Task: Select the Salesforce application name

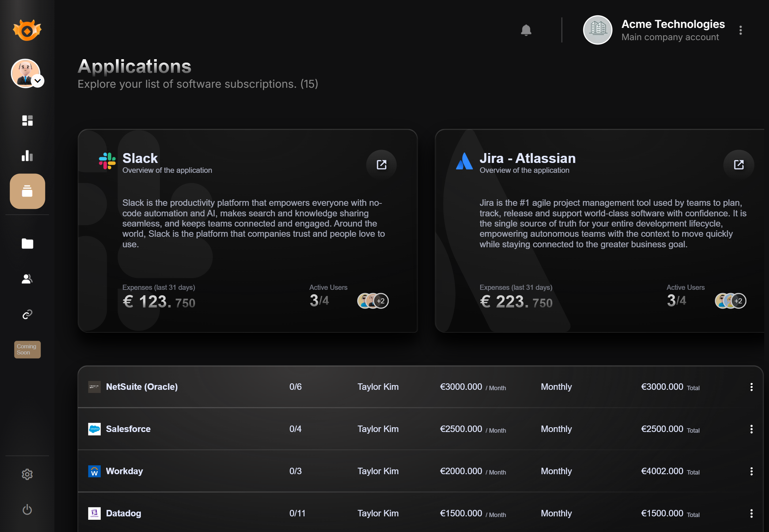Action: (128, 429)
